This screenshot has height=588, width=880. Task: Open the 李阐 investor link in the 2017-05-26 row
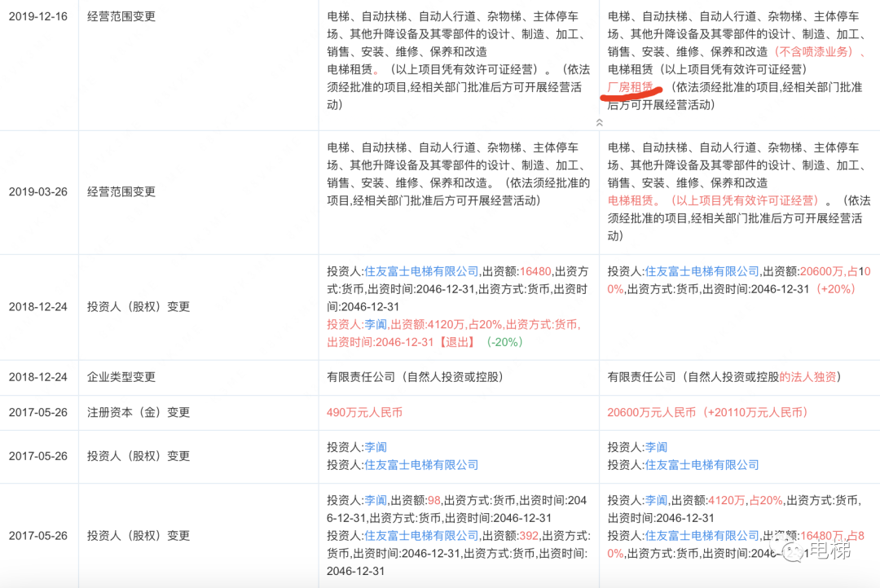(375, 446)
